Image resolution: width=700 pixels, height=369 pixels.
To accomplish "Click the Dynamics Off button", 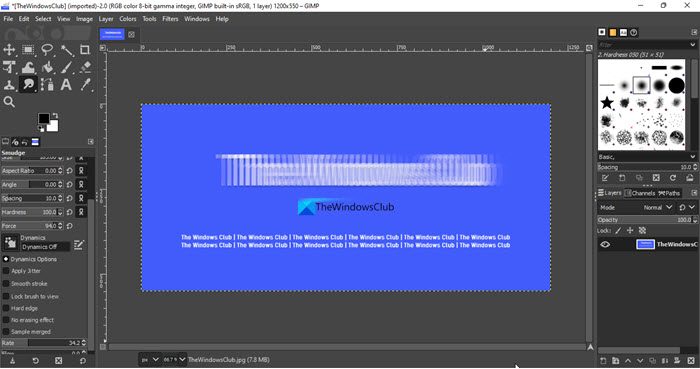I will (x=45, y=247).
